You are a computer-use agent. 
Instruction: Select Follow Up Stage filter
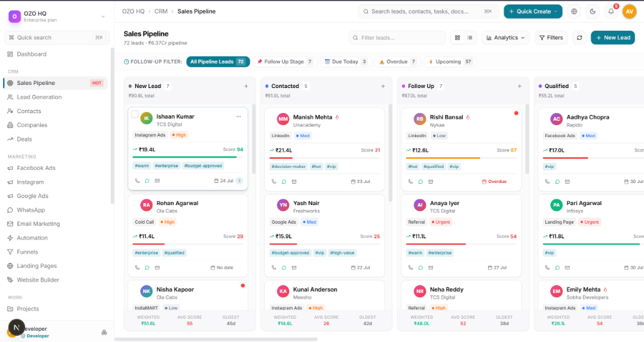point(284,62)
